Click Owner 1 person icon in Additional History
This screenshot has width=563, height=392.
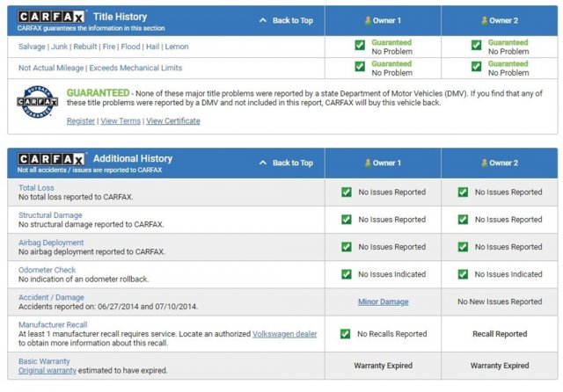(369, 163)
